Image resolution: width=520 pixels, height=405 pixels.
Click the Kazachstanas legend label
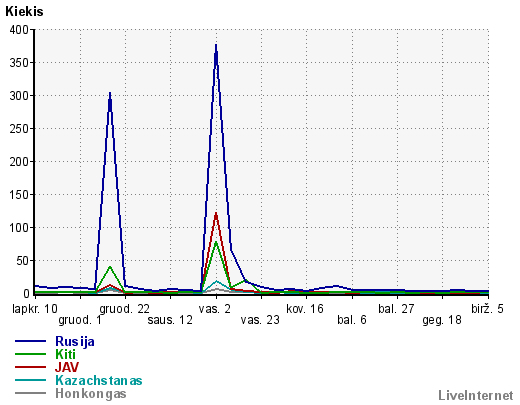99,380
